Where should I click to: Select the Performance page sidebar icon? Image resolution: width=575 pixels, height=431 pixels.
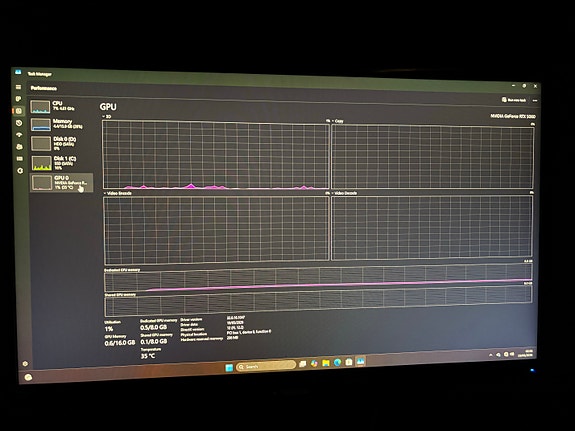pyautogui.click(x=19, y=111)
